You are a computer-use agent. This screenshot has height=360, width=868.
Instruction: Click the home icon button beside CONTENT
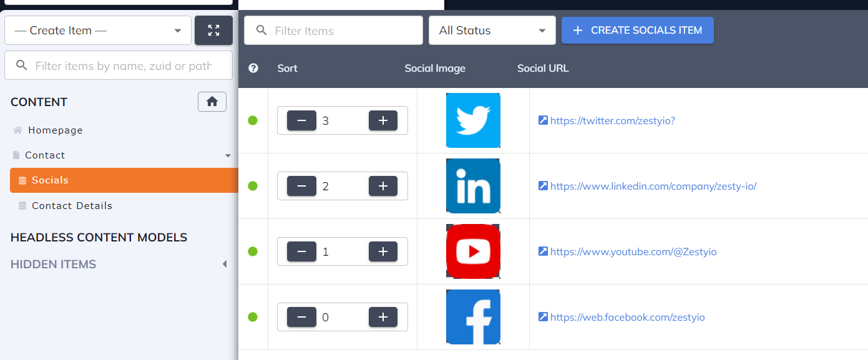[212, 102]
